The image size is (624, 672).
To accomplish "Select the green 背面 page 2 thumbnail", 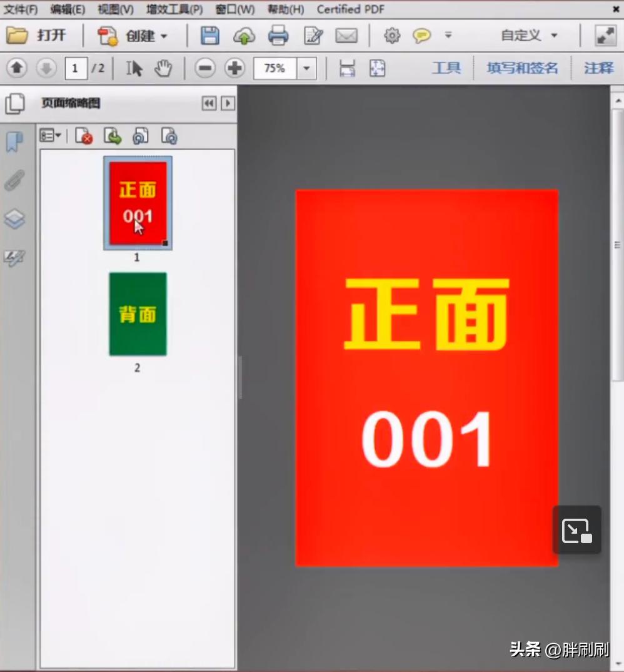I will tap(137, 313).
